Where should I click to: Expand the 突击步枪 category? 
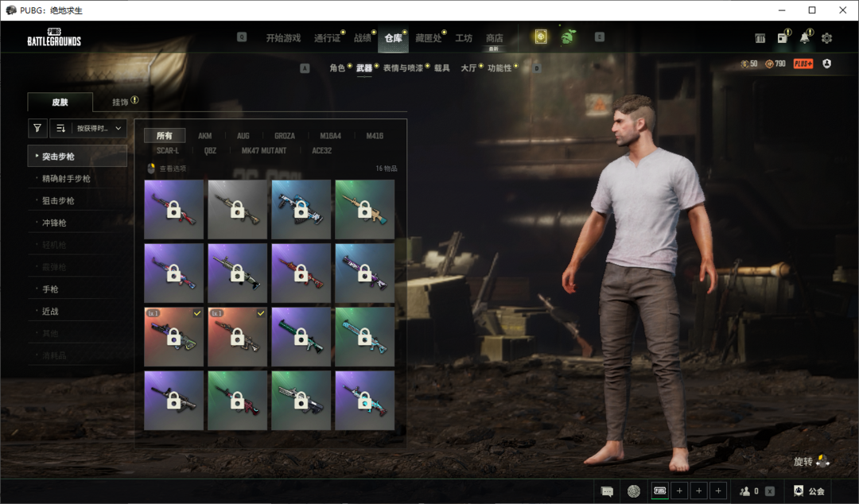pos(77,156)
